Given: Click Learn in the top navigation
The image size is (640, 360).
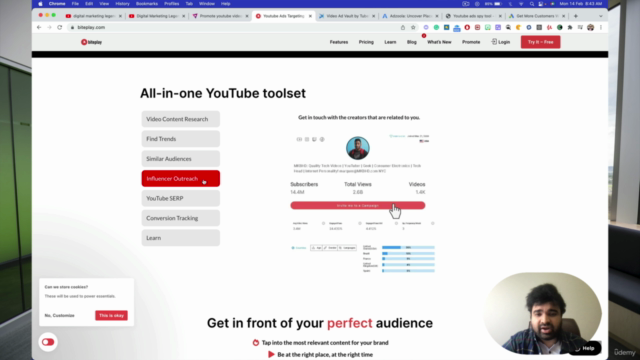Looking at the screenshot, I should (x=390, y=42).
